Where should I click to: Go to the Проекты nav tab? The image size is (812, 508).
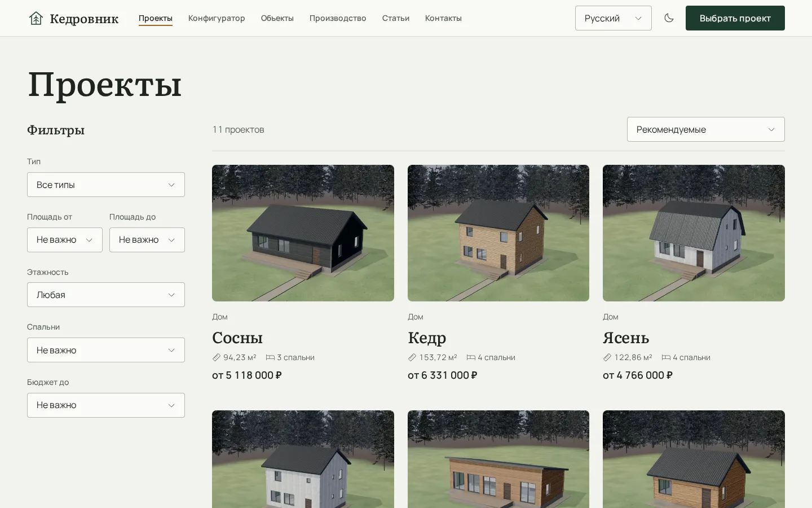(156, 18)
